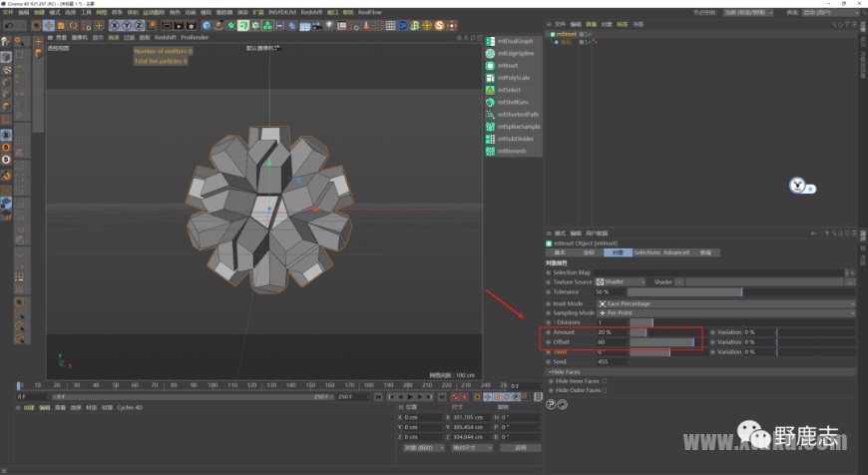868x475 pixels.
Task: Toggle the Seed parameter keyframe dot
Action: coord(548,361)
